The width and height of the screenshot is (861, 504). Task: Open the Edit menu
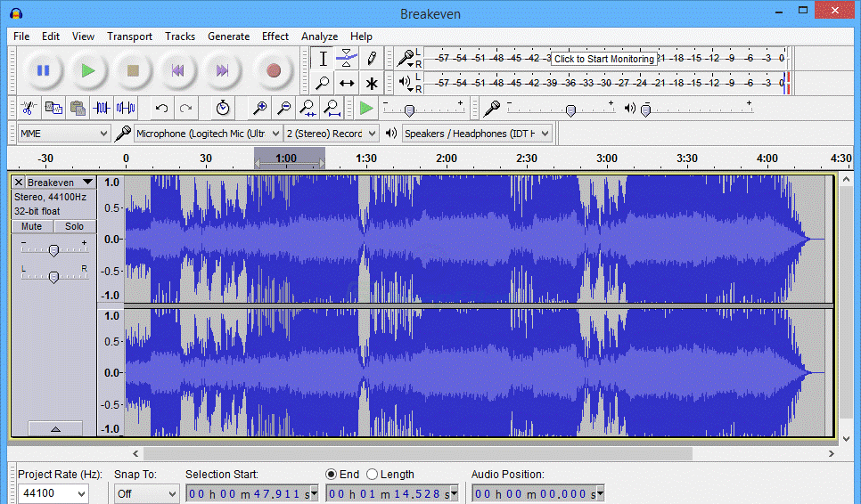51,37
